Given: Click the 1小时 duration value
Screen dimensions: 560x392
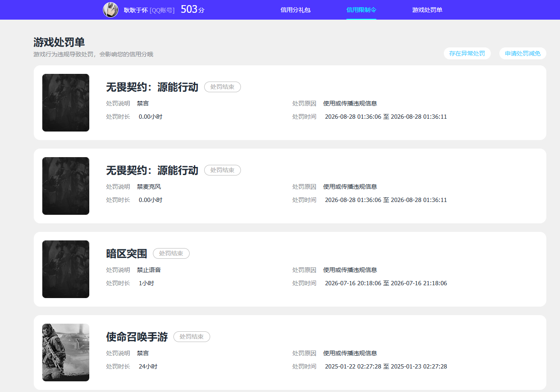Looking at the screenshot, I should tap(147, 283).
